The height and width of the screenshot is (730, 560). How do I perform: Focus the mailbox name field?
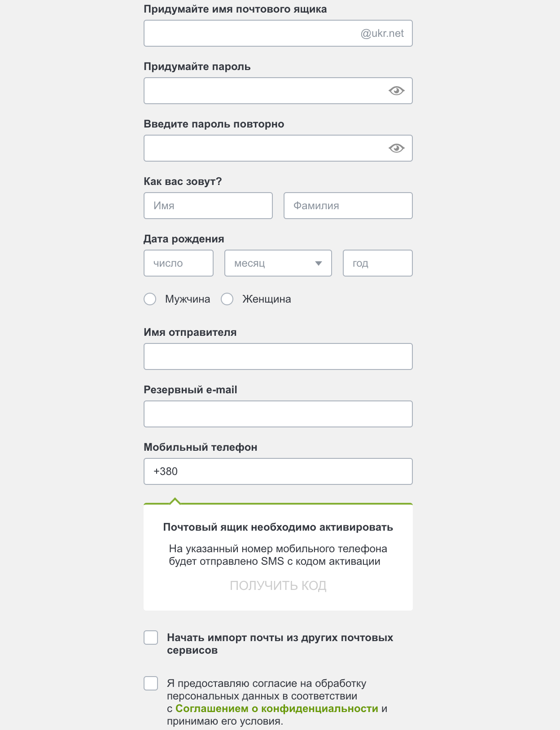251,33
